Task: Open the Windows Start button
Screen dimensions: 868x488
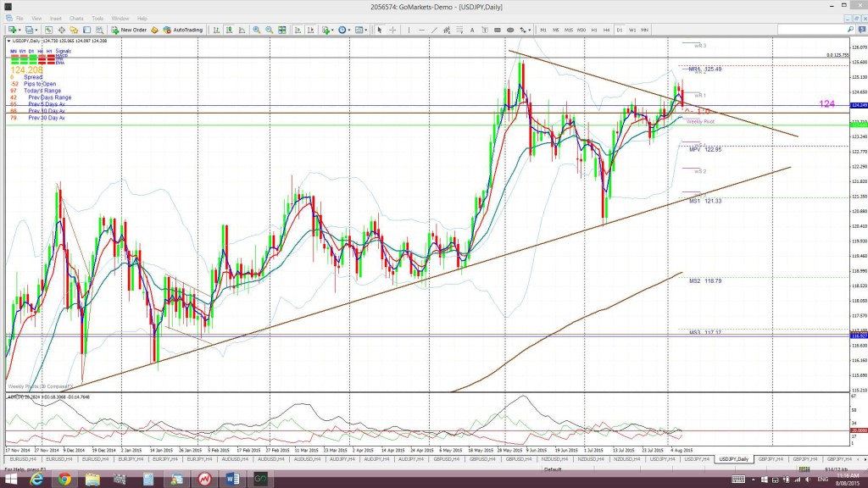Action: pos(10,480)
